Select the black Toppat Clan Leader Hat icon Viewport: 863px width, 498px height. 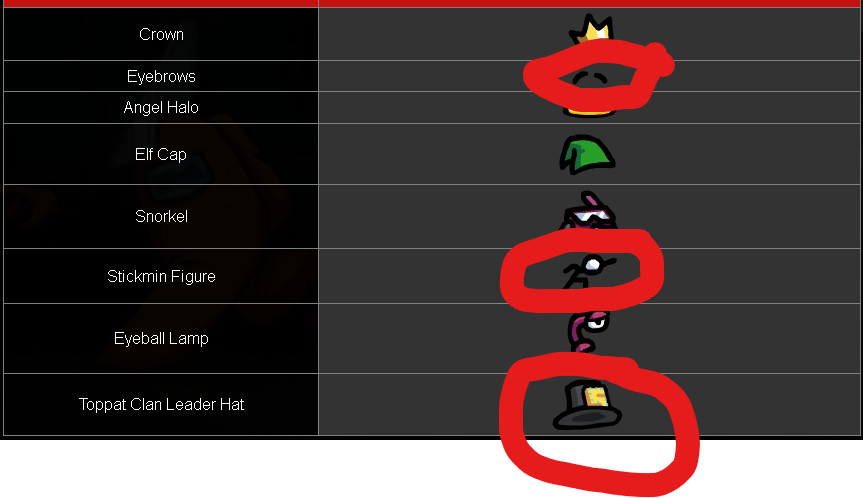(587, 405)
